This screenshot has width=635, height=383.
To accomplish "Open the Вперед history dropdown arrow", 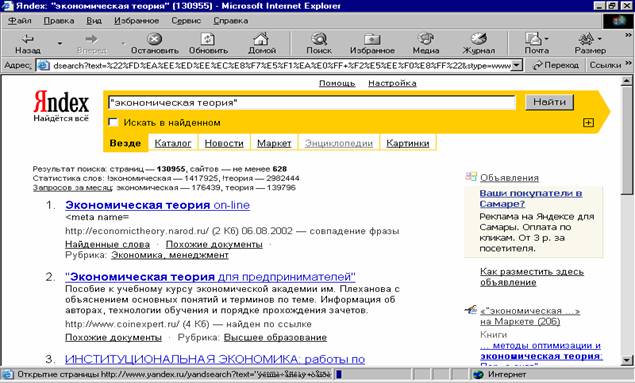I will pyautogui.click(x=123, y=43).
